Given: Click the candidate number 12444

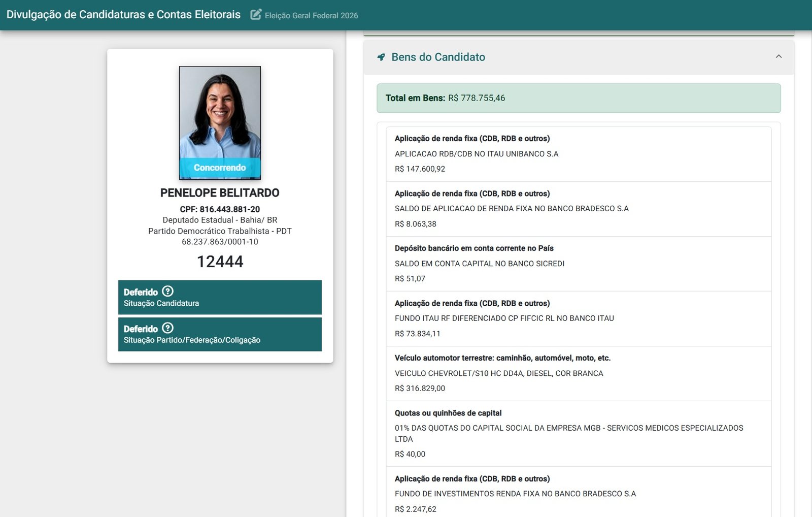Looking at the screenshot, I should tap(220, 262).
